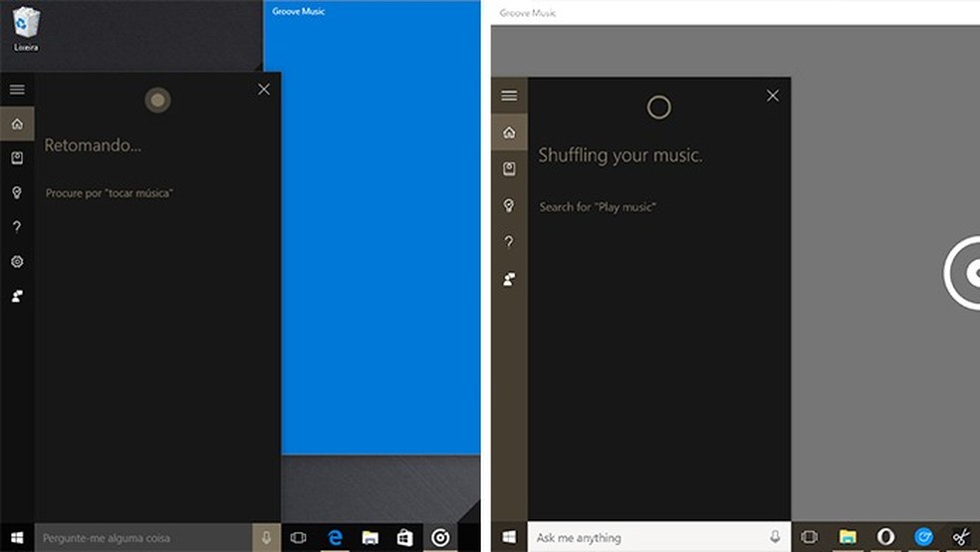Open Help question mark in Portuguese Cortana sidebar

click(x=17, y=227)
